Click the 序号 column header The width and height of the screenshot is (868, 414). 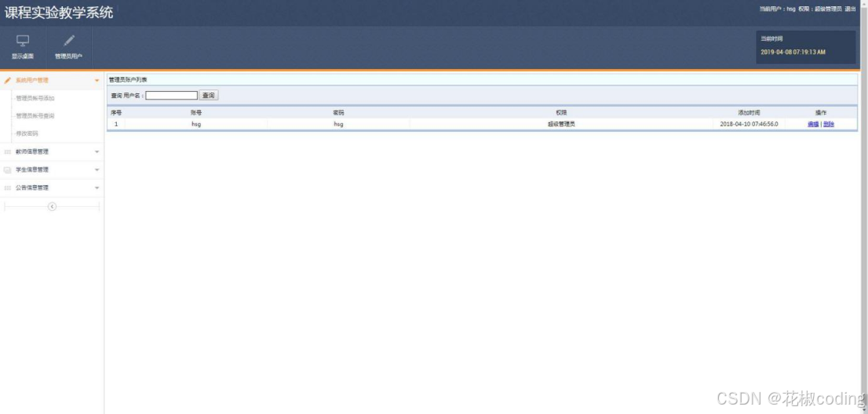point(116,113)
